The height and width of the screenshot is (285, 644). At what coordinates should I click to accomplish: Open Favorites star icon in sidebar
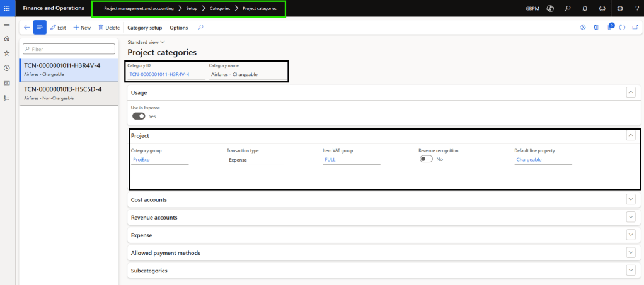tap(7, 53)
